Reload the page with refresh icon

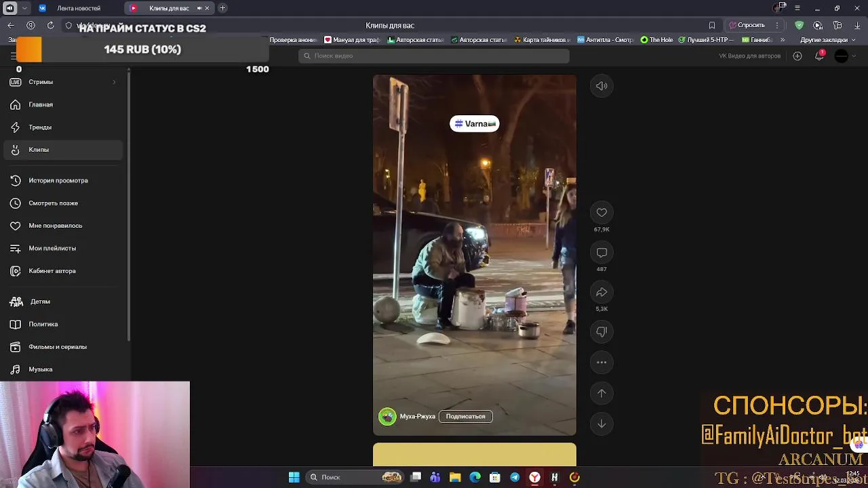50,25
